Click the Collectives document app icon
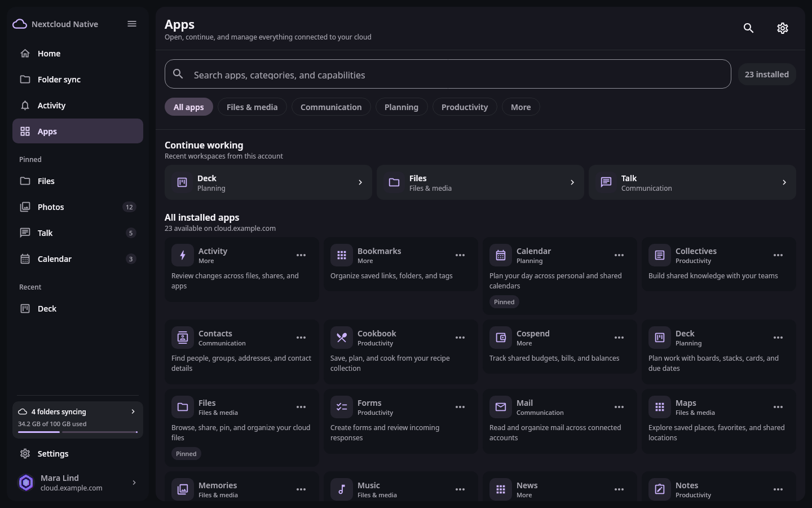The width and height of the screenshot is (812, 508). click(660, 255)
